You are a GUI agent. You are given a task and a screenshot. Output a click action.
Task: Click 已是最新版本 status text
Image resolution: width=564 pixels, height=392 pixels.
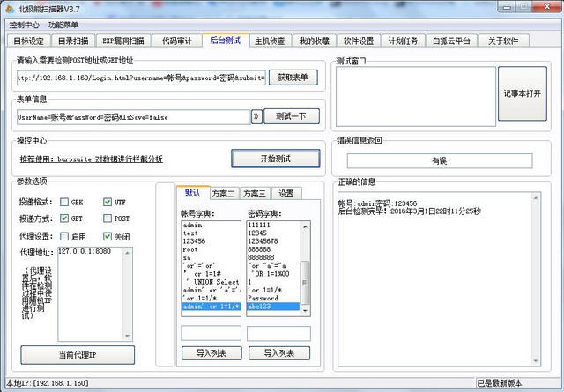[x=500, y=383]
